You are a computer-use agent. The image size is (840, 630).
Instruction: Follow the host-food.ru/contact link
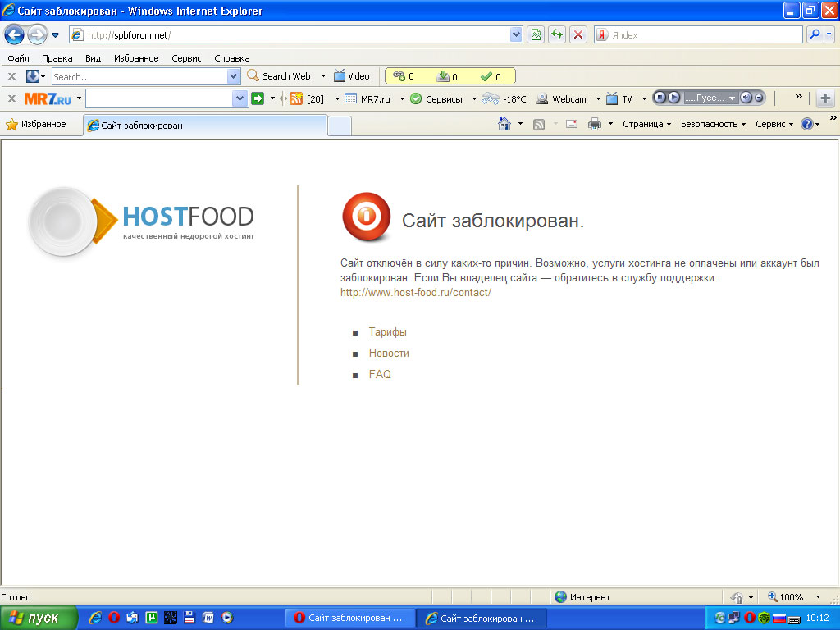(x=415, y=293)
